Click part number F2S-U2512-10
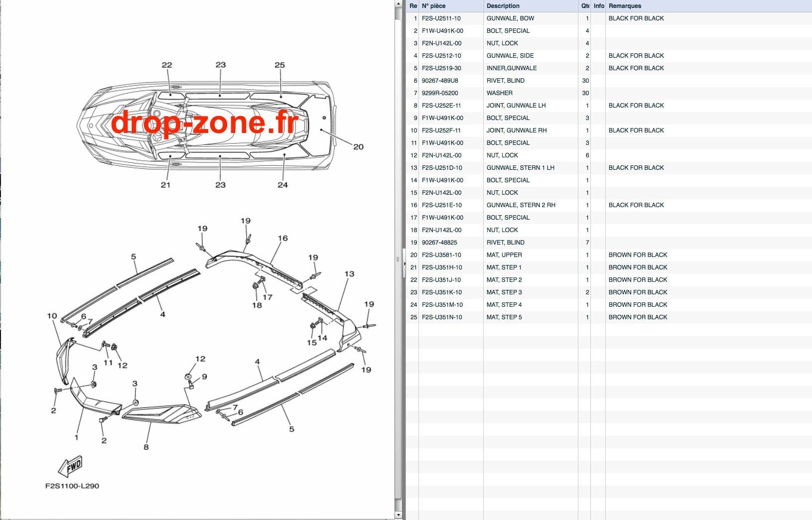 click(441, 56)
